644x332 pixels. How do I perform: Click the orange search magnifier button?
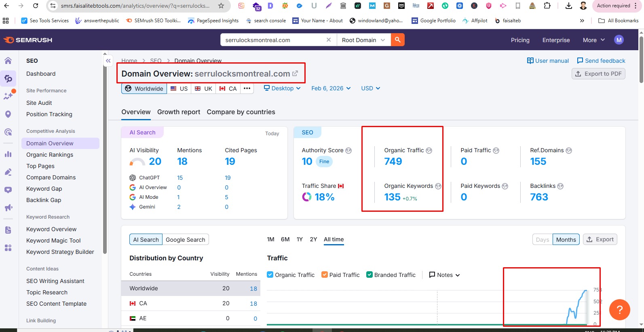point(398,40)
